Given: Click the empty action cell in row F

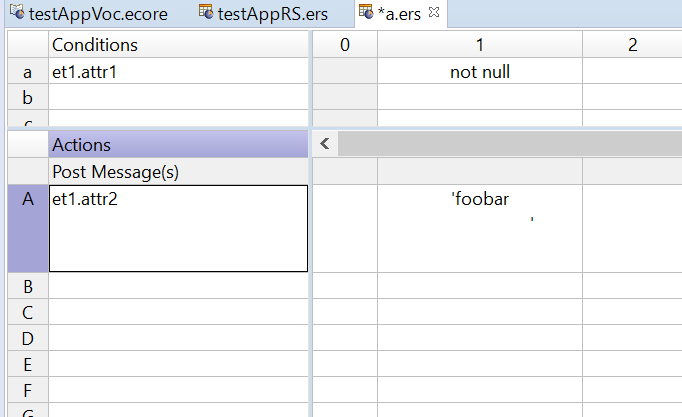Looking at the screenshot, I should click(178, 390).
